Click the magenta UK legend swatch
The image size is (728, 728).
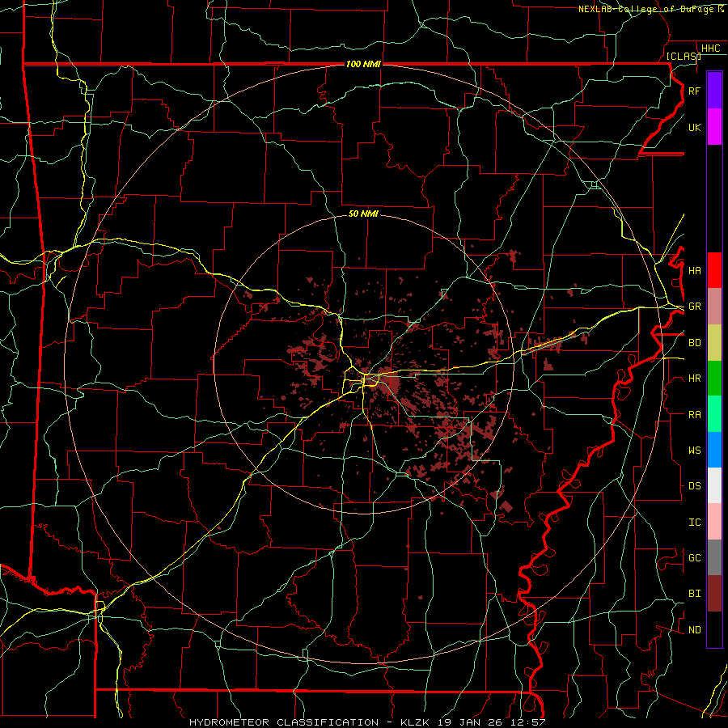tap(714, 127)
